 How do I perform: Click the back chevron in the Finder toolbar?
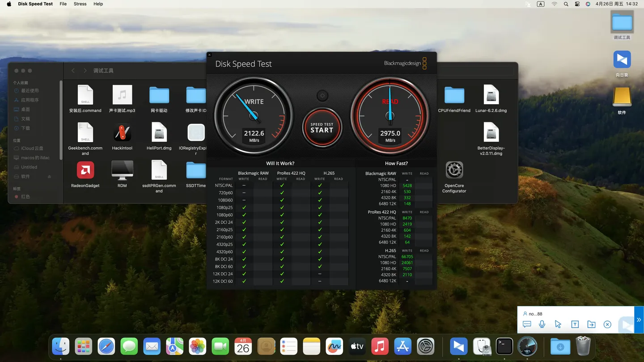73,70
